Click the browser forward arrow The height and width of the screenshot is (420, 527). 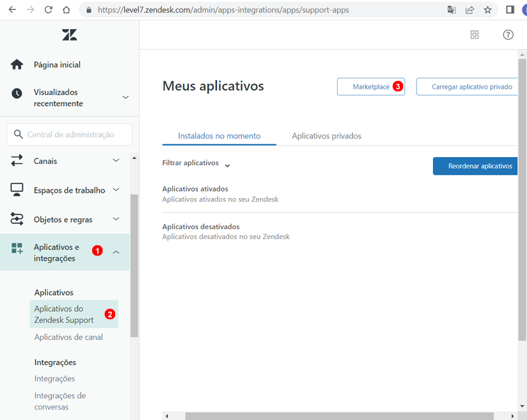30,10
